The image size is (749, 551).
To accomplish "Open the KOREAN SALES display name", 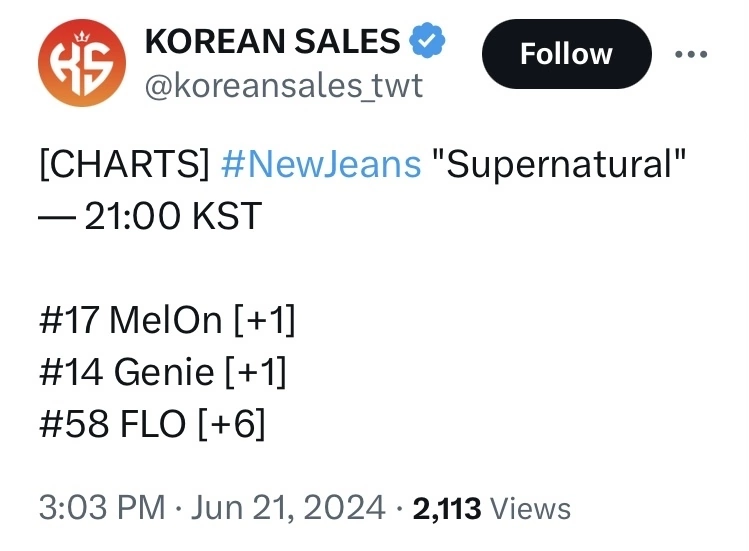I will click(x=272, y=41).
